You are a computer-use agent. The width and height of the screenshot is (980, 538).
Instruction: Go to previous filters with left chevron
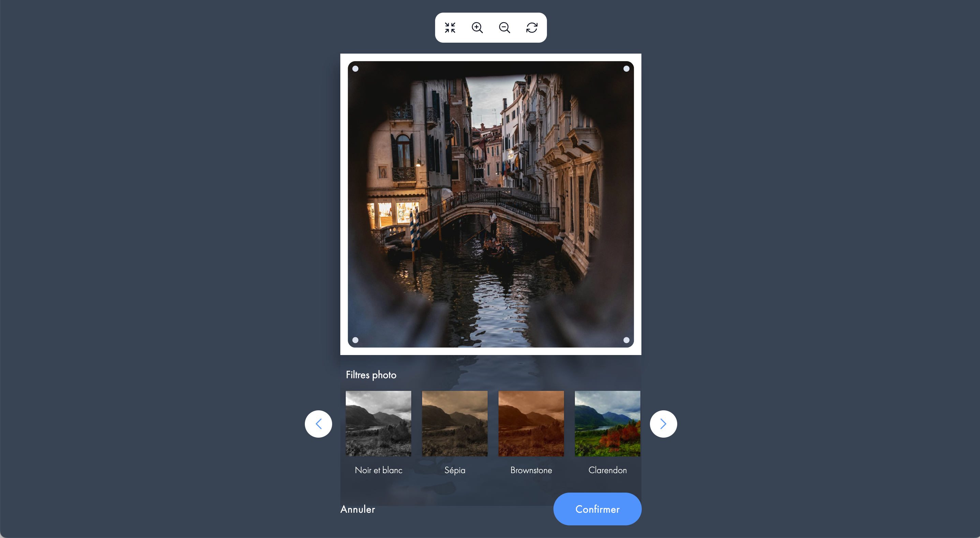318,424
